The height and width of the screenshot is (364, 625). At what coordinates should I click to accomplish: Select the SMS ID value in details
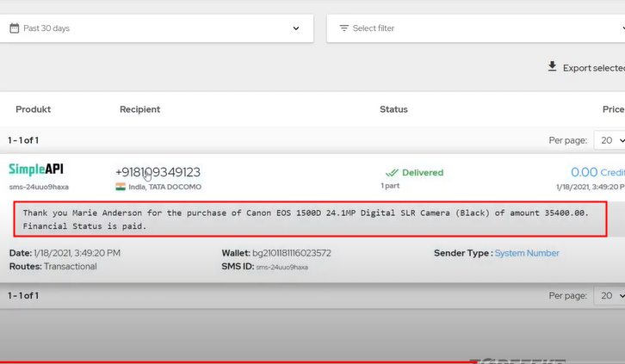click(282, 268)
